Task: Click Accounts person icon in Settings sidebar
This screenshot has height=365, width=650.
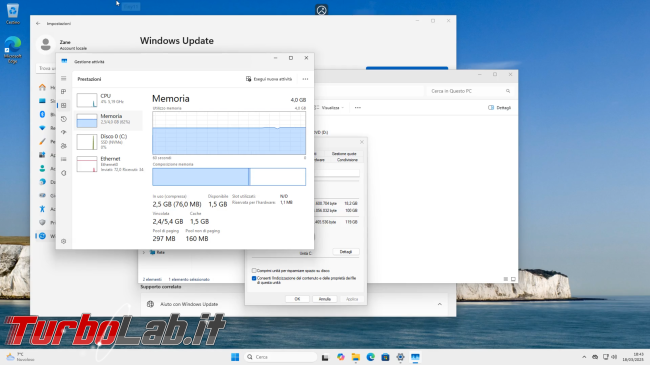Action: pos(42,168)
